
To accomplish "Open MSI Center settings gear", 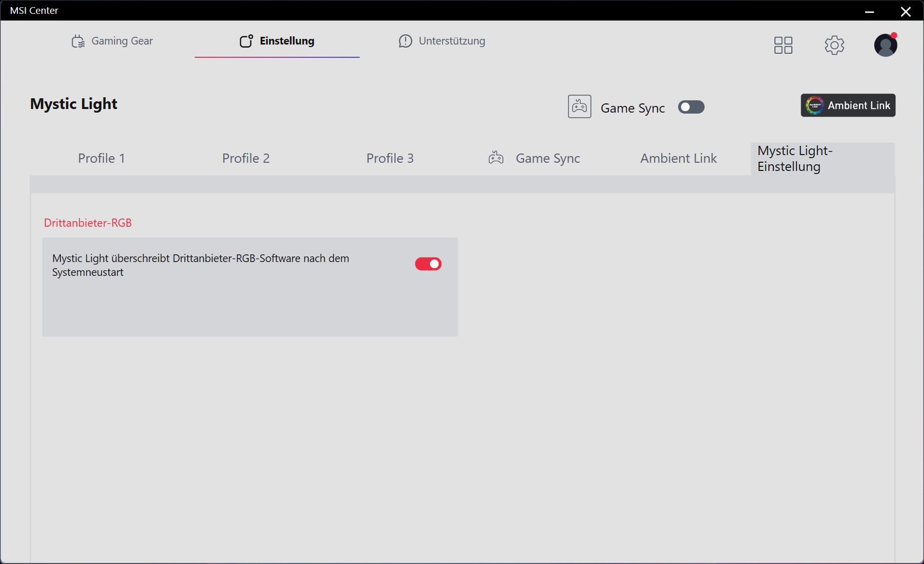I will coord(834,45).
